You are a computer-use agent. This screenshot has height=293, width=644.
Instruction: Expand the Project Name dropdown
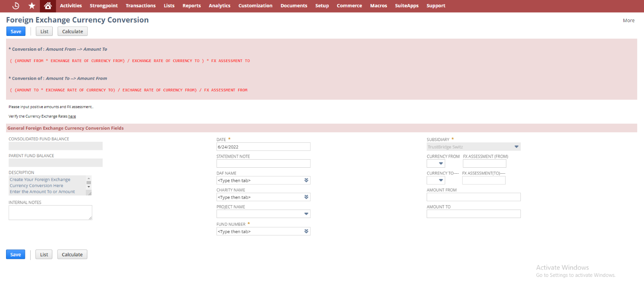(306, 214)
